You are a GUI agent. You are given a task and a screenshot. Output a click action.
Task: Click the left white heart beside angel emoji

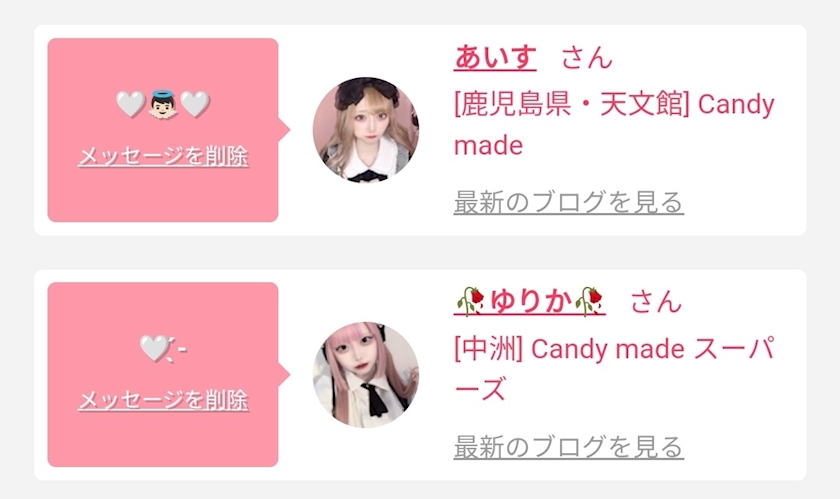click(131, 105)
